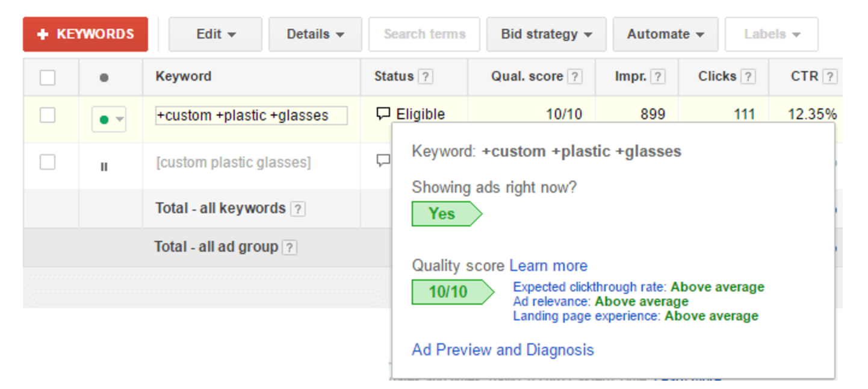Open the Automate menu
This screenshot has width=868, height=389.
point(665,34)
